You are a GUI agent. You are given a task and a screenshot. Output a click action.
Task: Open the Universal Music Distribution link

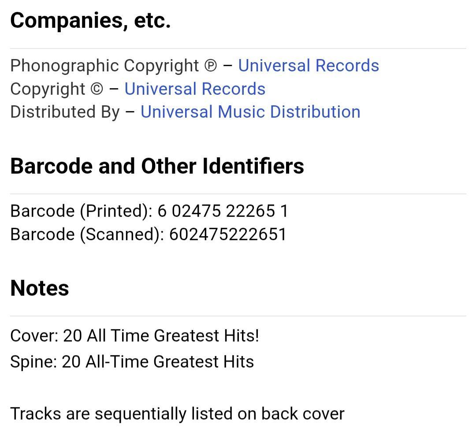point(250,112)
